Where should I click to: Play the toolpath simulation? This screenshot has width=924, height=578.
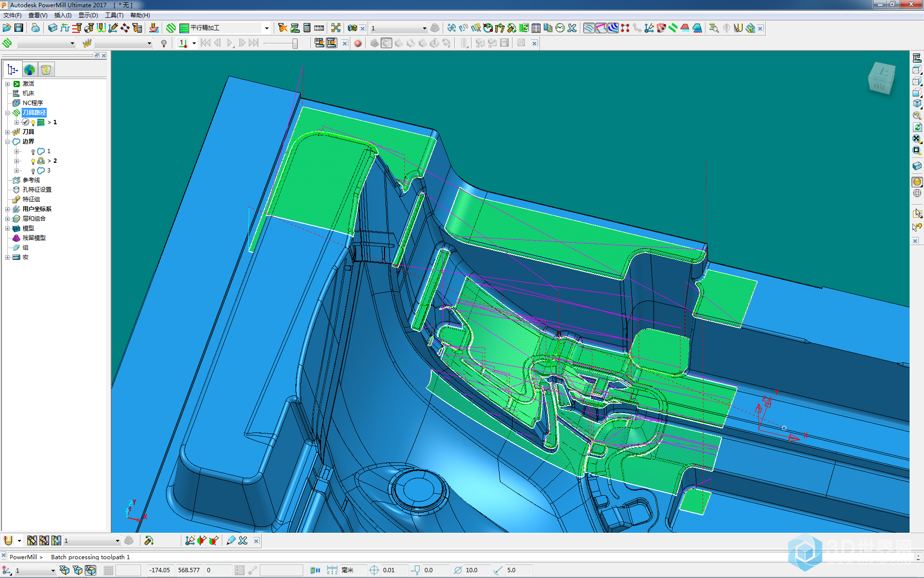click(230, 43)
